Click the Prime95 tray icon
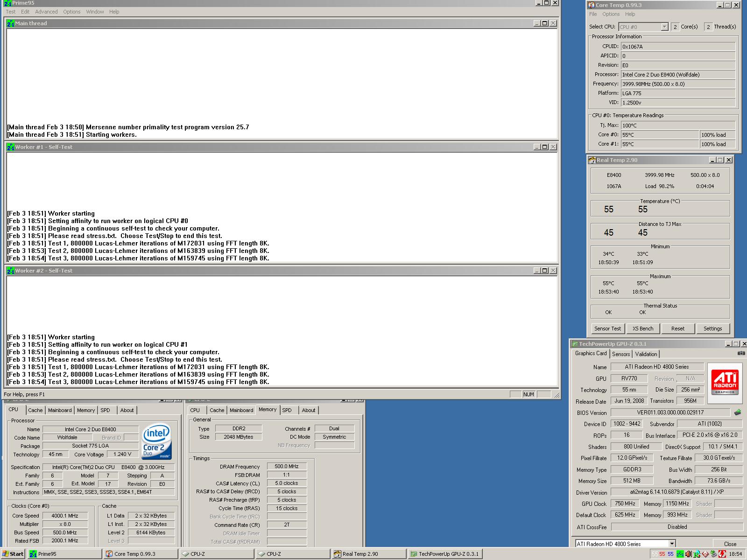 (680, 554)
